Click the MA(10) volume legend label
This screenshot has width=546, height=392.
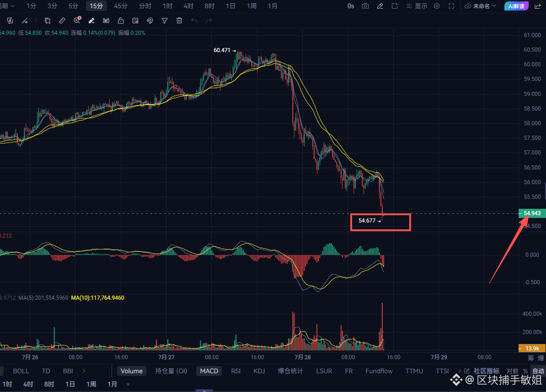(x=97, y=298)
